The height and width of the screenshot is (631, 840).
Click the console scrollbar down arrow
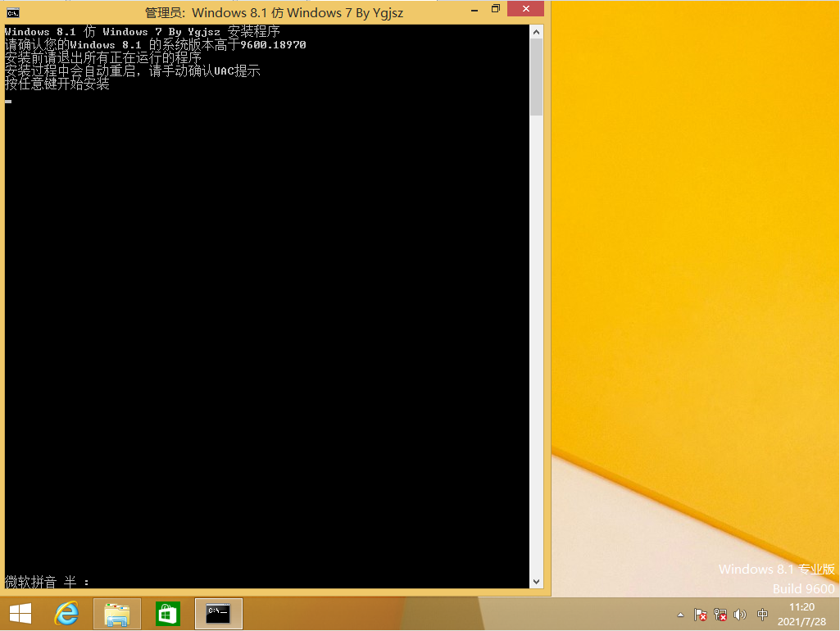(x=536, y=582)
